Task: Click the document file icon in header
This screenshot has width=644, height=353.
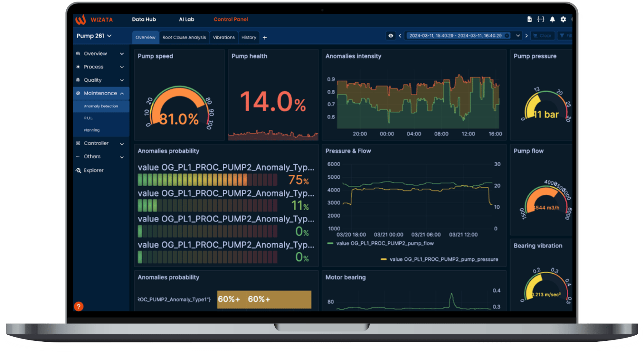Action: point(529,19)
